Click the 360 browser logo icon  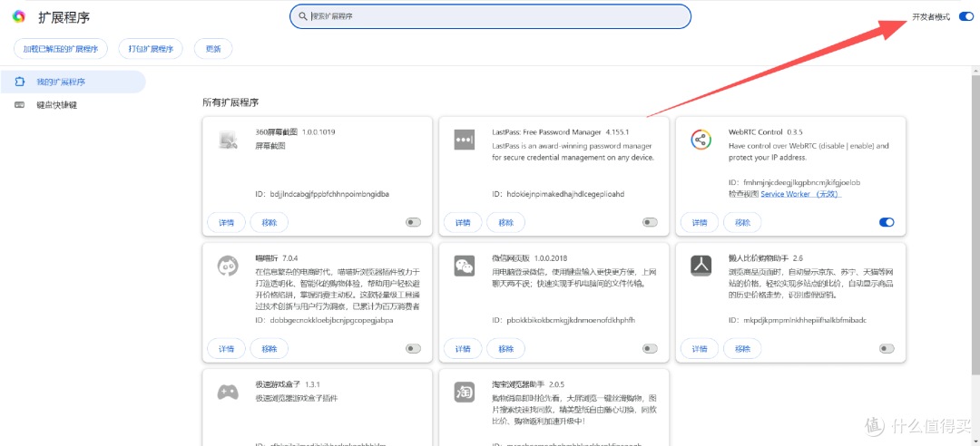click(19, 17)
